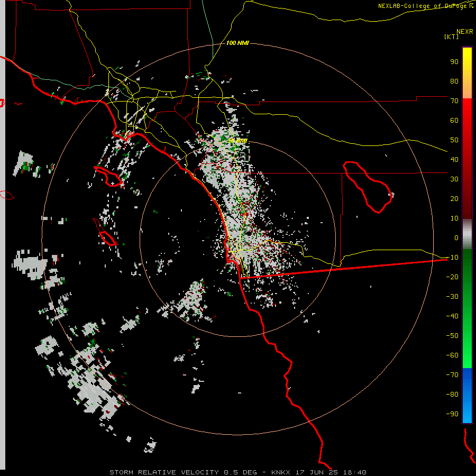Click the Santa Catalina Island outline
Image resolution: width=476 pixels, height=476 pixels.
tap(108, 176)
